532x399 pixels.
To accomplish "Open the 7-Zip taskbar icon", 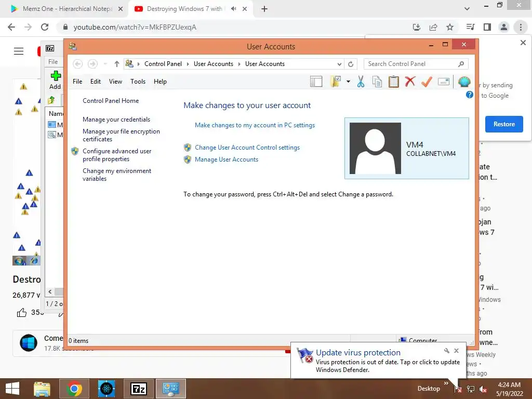I will (x=139, y=389).
